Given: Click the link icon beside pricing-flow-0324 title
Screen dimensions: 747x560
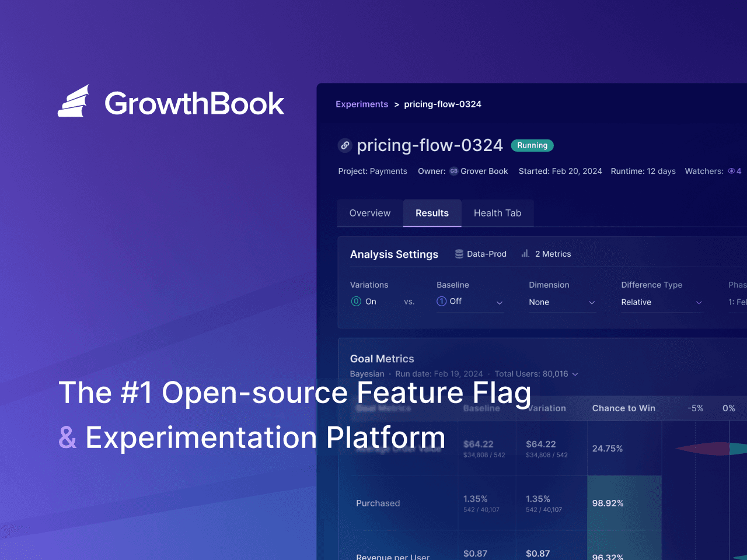Looking at the screenshot, I should click(345, 145).
